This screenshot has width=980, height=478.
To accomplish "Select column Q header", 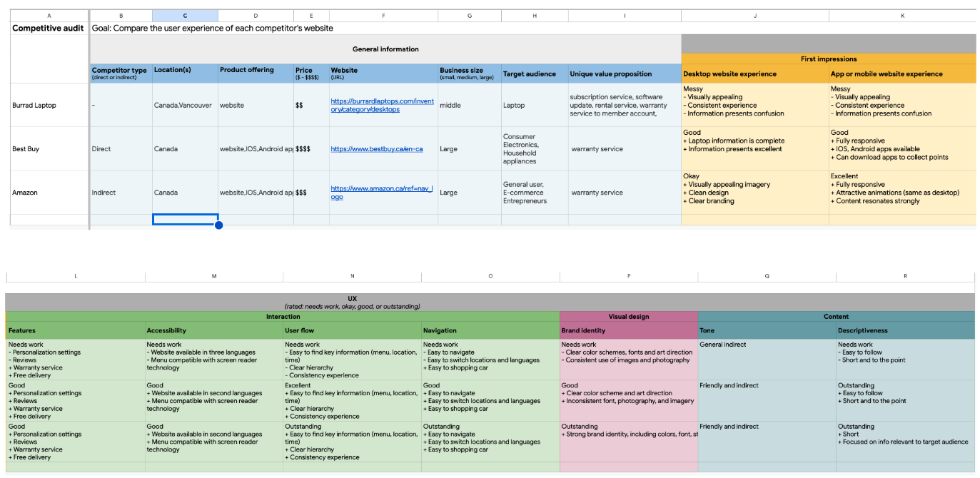I will [767, 276].
